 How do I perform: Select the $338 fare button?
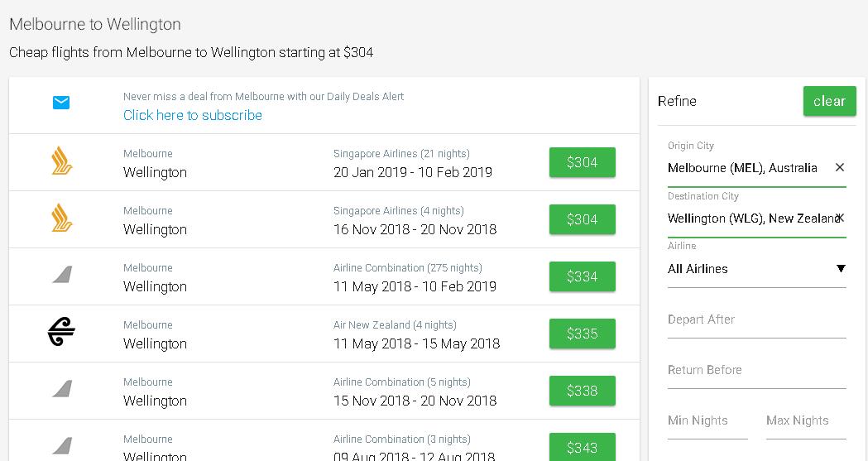click(x=582, y=390)
